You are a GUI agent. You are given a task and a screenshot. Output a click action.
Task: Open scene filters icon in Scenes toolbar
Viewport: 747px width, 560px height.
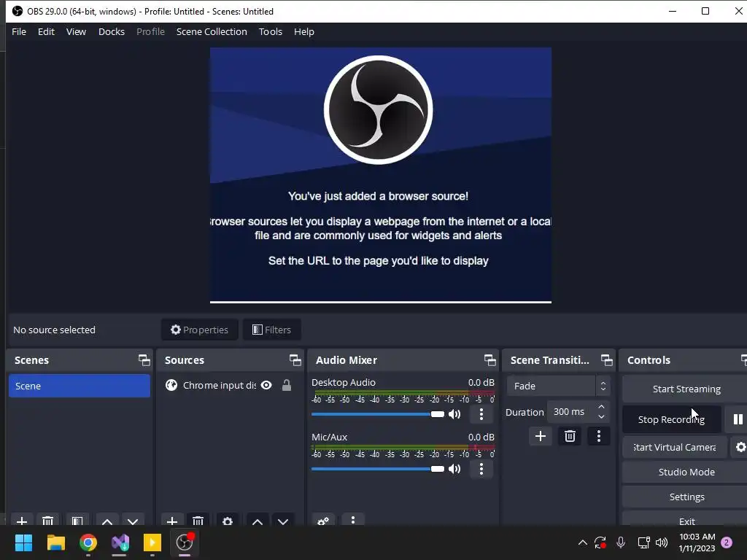click(x=77, y=521)
